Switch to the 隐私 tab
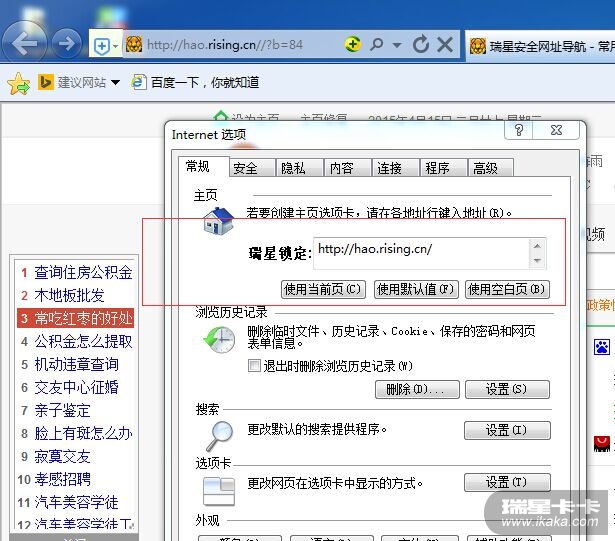 (300, 168)
